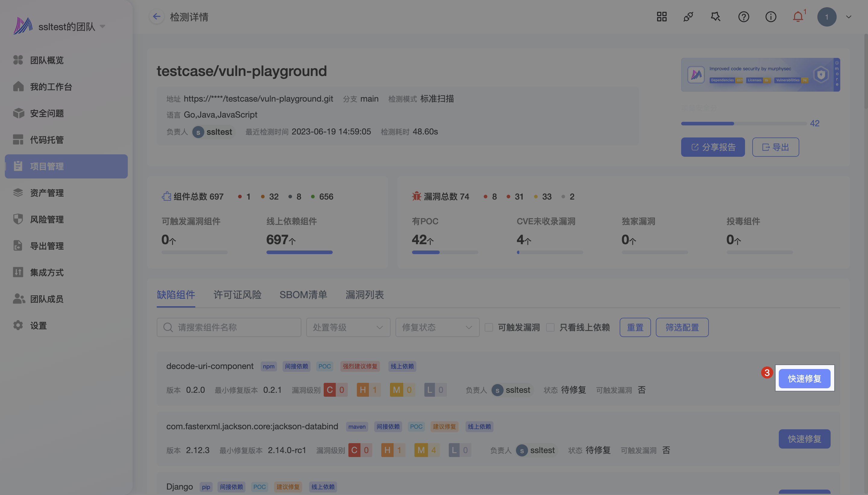Click the plug integration icon in header
Viewport: 868px width, 495px height.
[x=688, y=17]
